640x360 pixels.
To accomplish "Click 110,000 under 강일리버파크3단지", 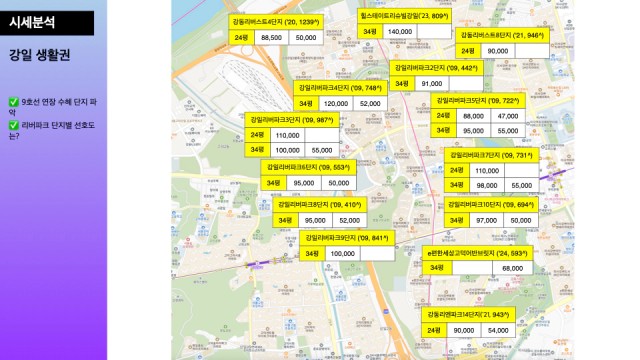I will (x=288, y=136).
